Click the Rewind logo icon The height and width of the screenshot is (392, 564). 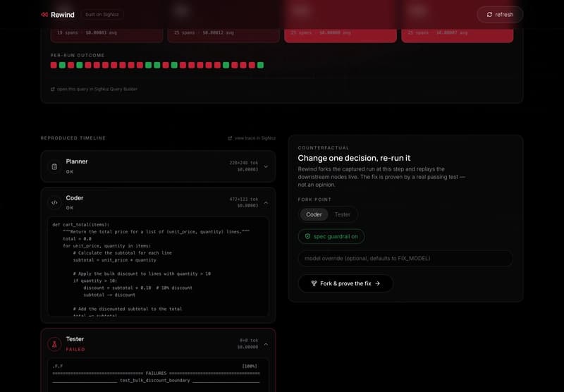[x=44, y=15]
